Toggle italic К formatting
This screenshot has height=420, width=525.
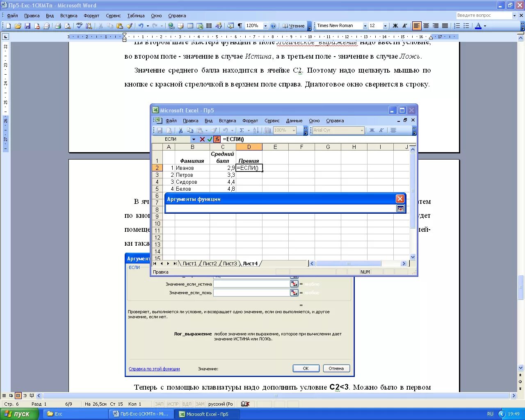[405, 26]
